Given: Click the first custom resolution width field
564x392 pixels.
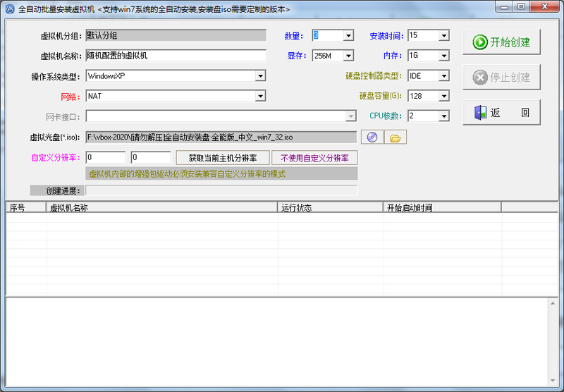Looking at the screenshot, I should point(105,157).
